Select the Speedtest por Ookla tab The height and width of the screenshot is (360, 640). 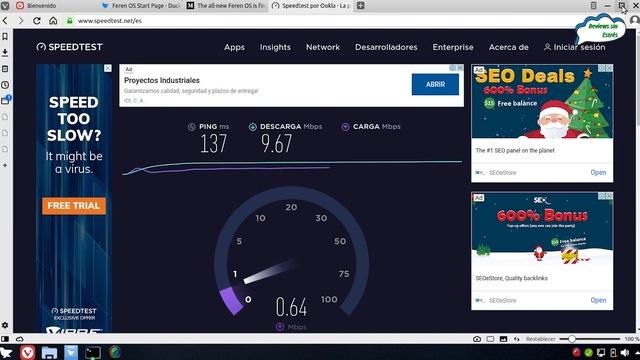(x=311, y=6)
